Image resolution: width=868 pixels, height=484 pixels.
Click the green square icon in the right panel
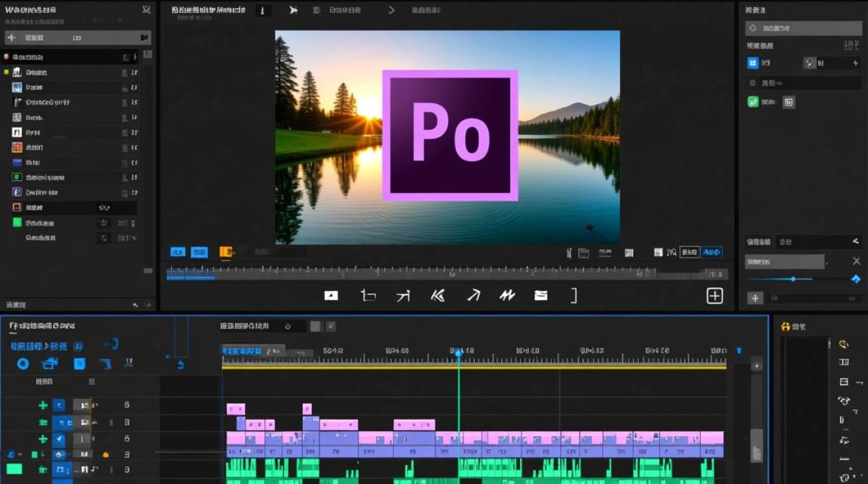tap(752, 101)
